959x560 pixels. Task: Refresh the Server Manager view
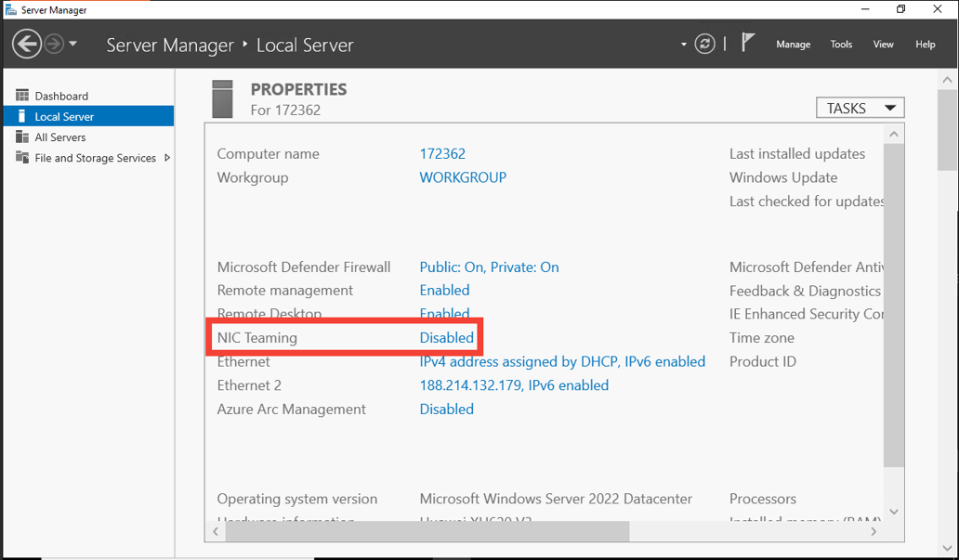point(706,43)
